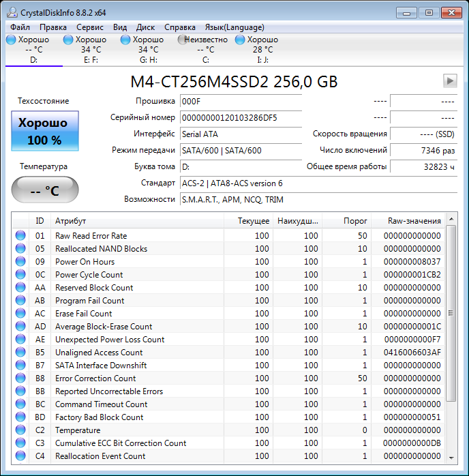Viewport: 469px width, 476px height.
Task: Open the Язык(Language) menu
Action: 234,27
